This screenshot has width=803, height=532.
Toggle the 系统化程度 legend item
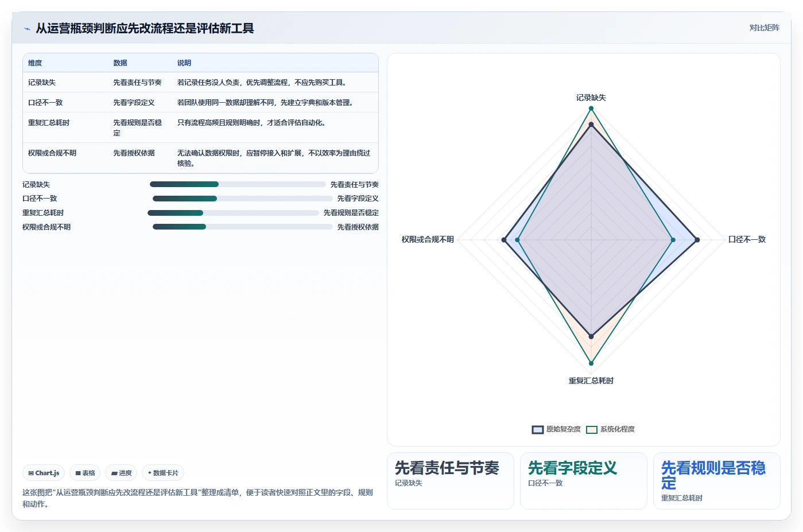coord(610,429)
